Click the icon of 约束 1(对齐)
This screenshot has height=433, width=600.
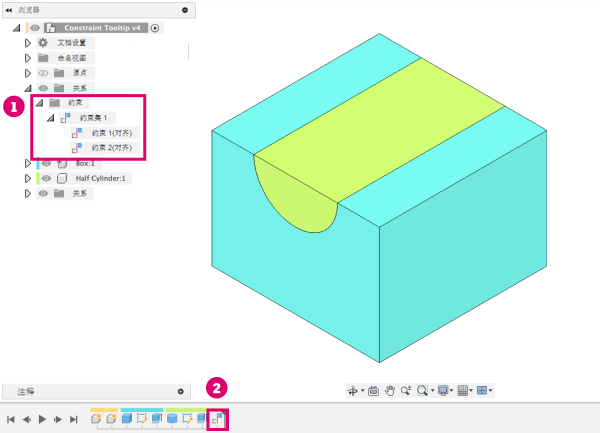point(77,133)
